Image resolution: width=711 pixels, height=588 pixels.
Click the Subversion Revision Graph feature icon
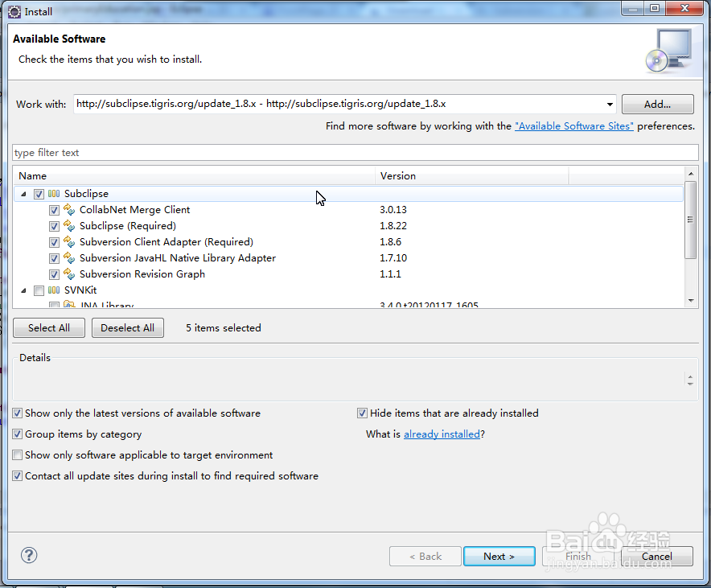(69, 273)
